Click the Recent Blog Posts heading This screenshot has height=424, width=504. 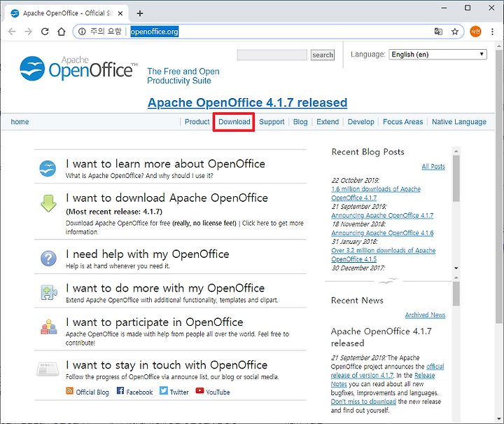[367, 152]
